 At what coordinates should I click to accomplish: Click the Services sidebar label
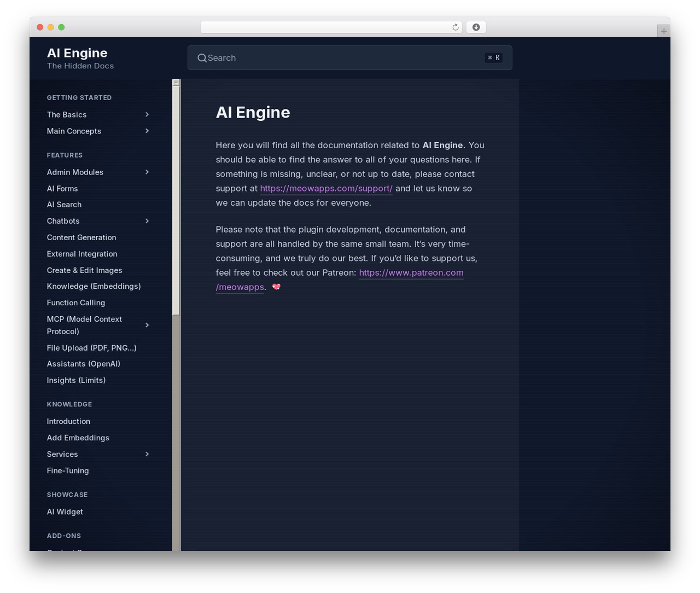coord(62,454)
